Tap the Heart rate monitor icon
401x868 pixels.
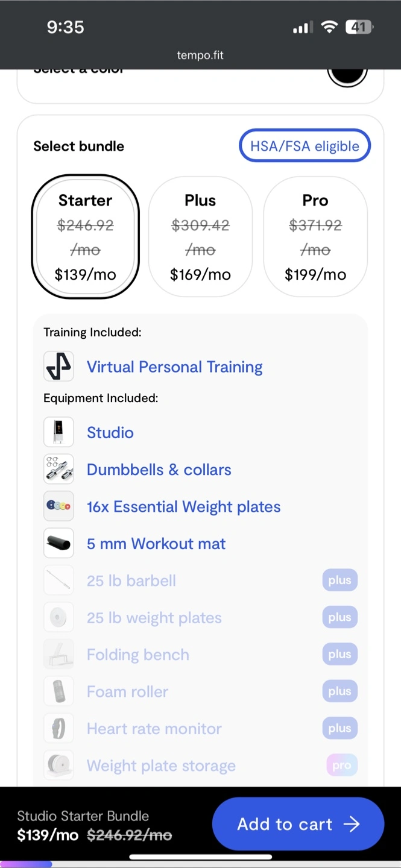coord(58,729)
